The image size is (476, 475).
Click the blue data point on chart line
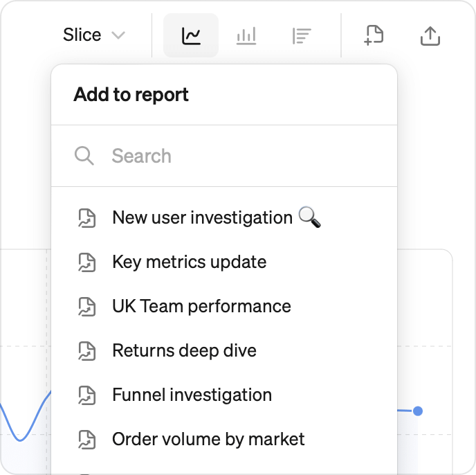click(418, 411)
